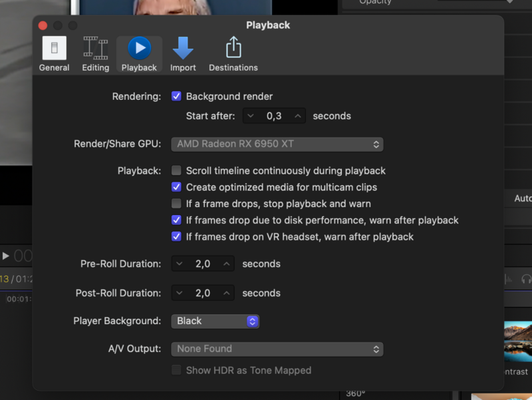Click the A/V Output: label
Screen dimensions: 532x400
134,349
